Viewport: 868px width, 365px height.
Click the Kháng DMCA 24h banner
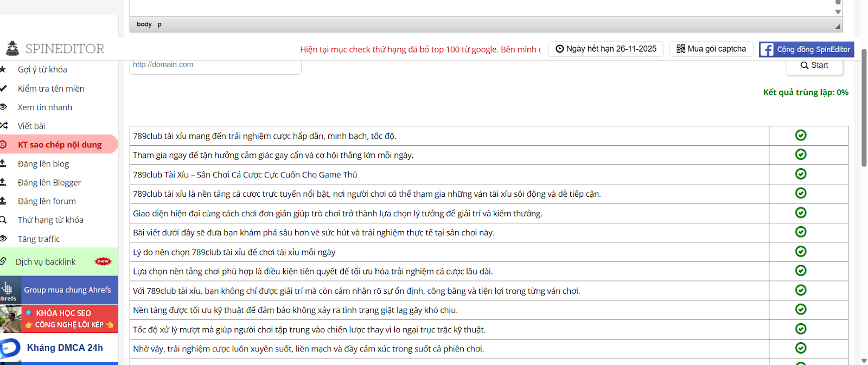(59, 348)
